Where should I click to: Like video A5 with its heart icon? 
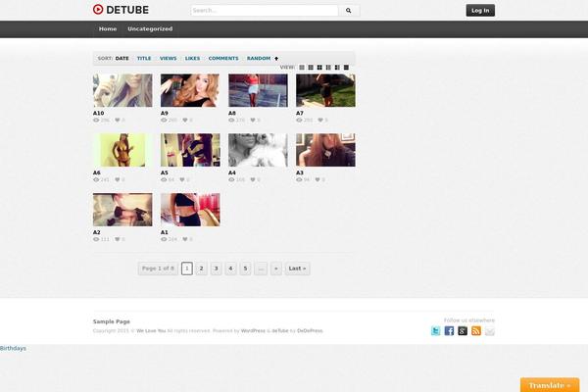tap(182, 179)
